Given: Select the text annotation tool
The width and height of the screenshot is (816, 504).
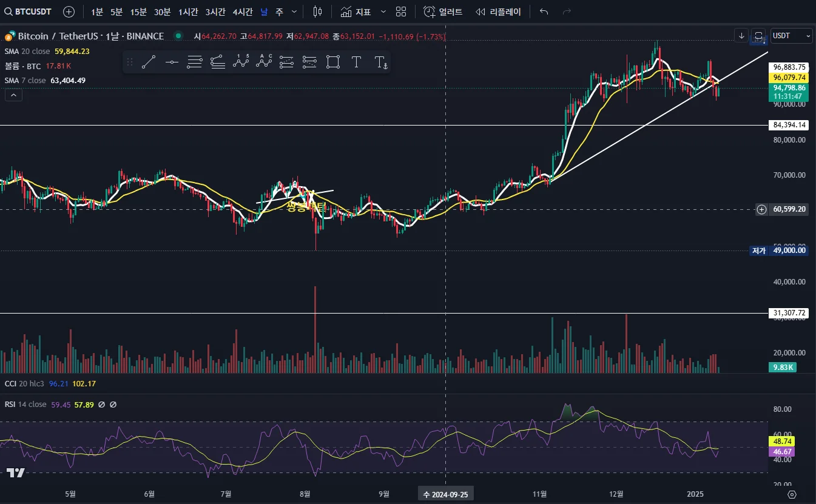Looking at the screenshot, I should pos(356,61).
